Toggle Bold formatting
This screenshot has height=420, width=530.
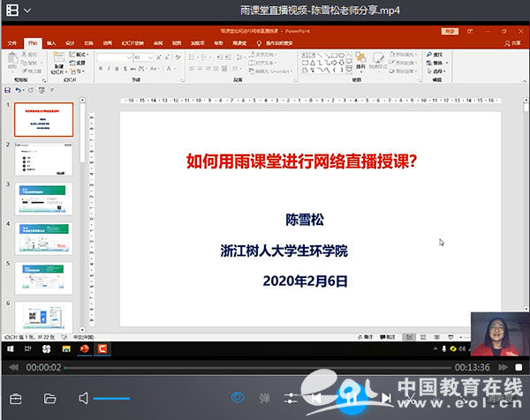coord(101,69)
